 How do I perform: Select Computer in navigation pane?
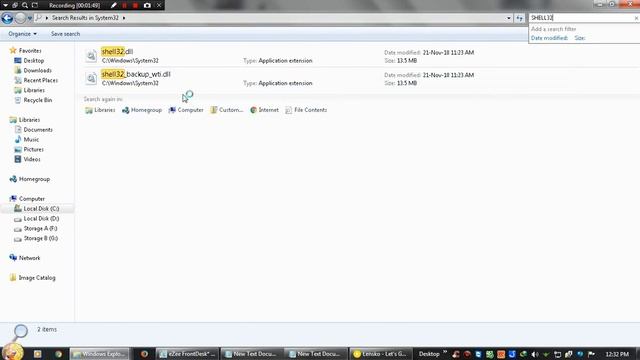click(27, 199)
